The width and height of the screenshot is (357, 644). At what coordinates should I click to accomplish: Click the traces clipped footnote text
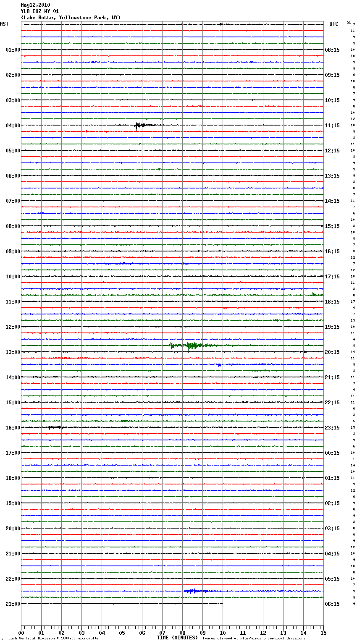point(254,639)
